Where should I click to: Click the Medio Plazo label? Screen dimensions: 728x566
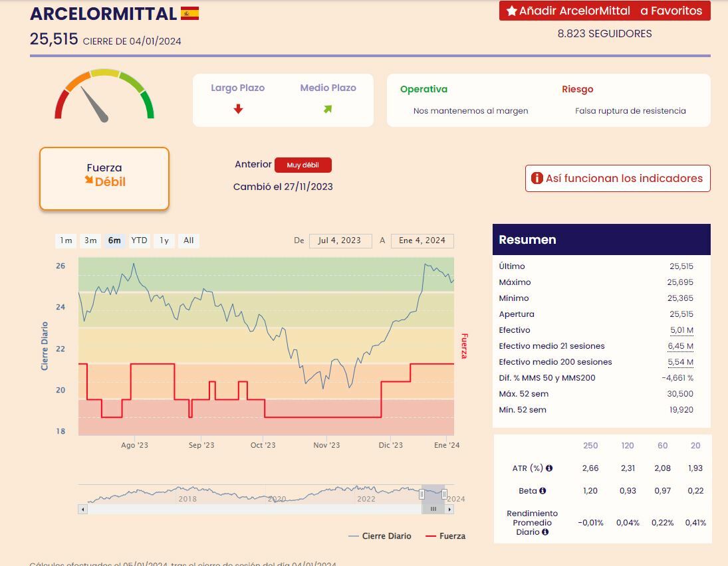328,88
